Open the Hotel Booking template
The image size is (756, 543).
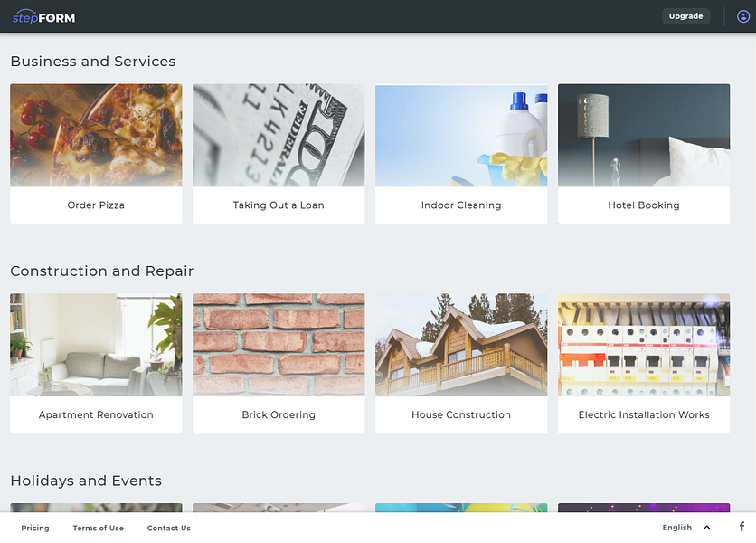[644, 154]
